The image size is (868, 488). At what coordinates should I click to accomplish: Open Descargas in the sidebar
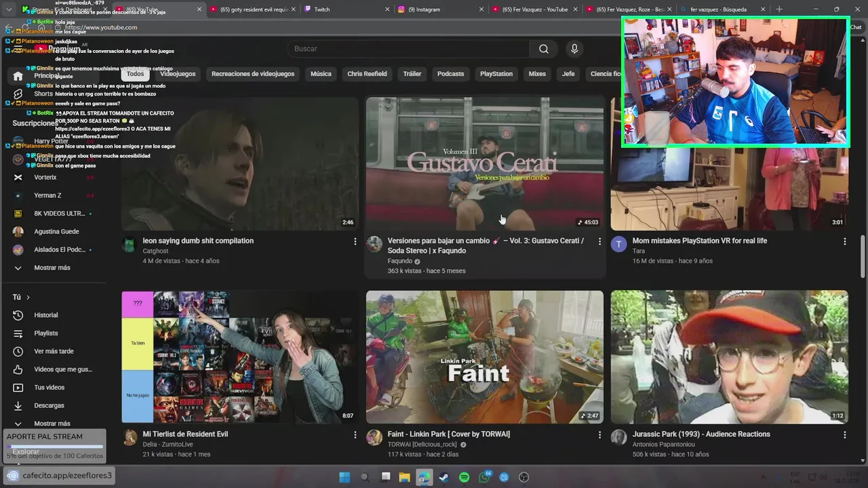pyautogui.click(x=49, y=405)
